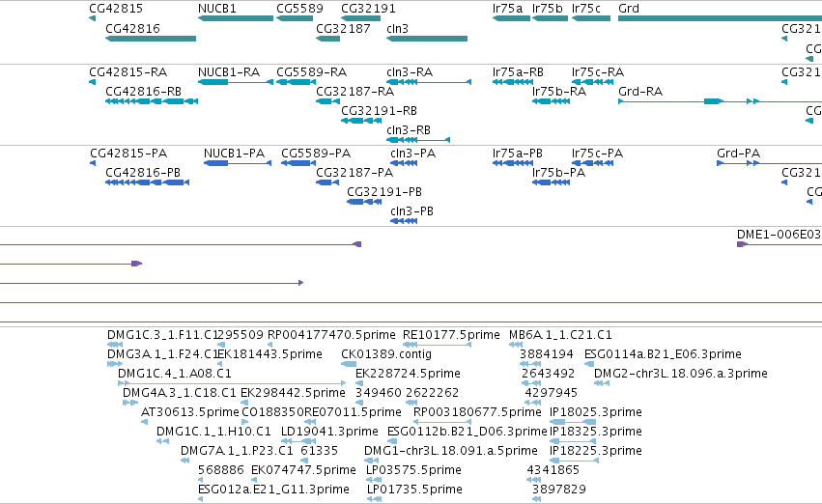This screenshot has height=504, width=822.
Task: Select the cln3-RB transcript
Action: (x=418, y=140)
